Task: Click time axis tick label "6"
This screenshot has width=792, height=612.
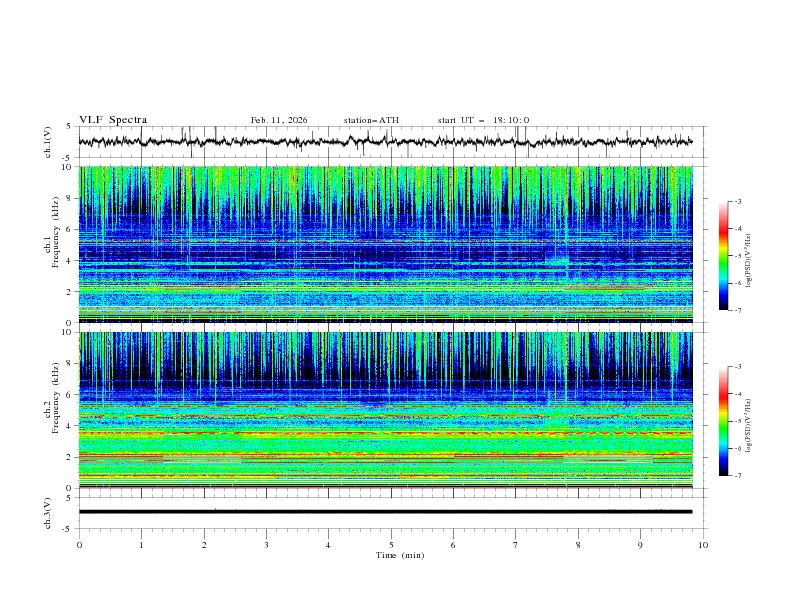Action: pyautogui.click(x=453, y=545)
